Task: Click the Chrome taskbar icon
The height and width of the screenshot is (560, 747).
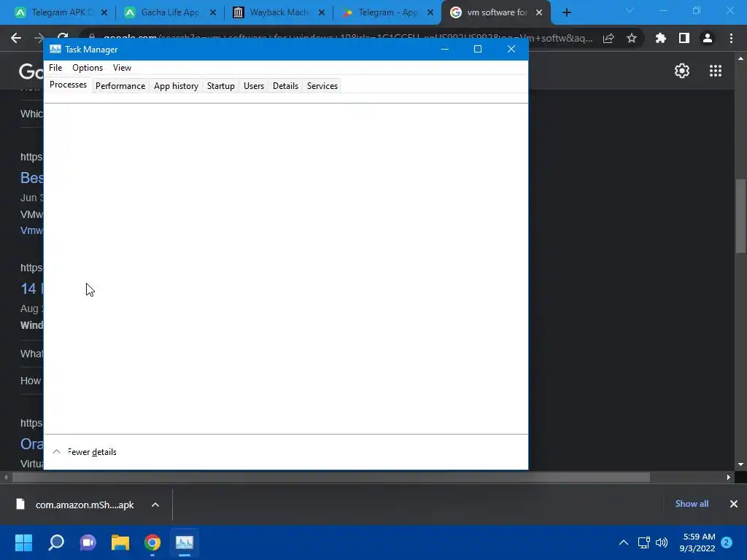Action: [152, 542]
